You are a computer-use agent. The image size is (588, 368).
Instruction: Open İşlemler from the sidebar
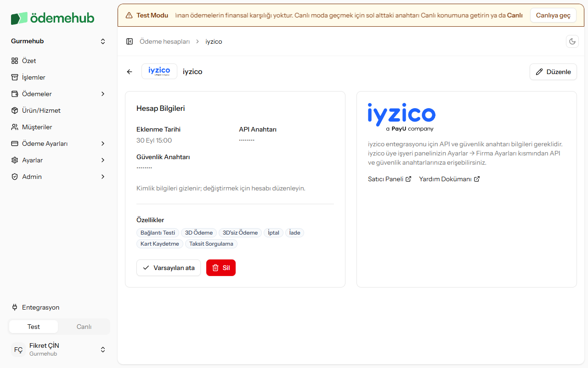click(x=59, y=77)
